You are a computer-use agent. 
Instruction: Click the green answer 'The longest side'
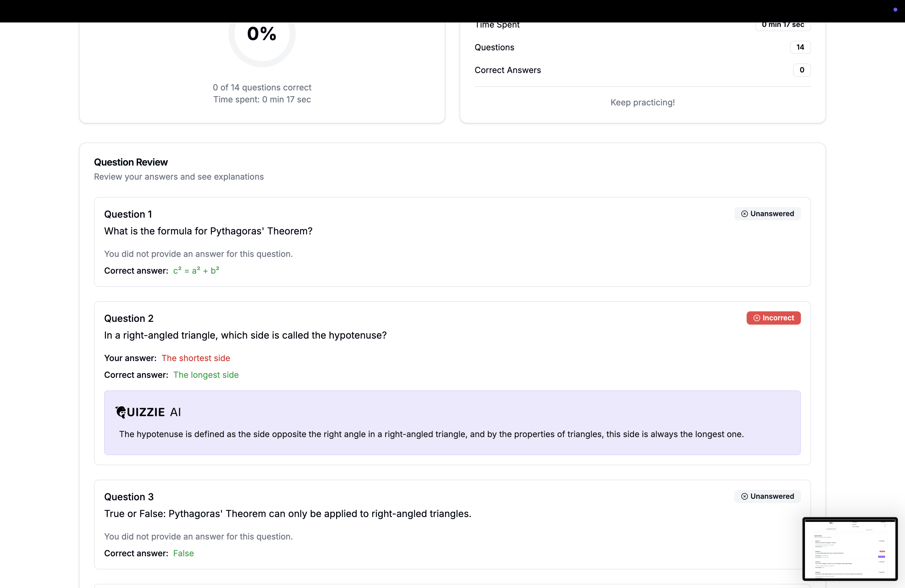pos(206,375)
